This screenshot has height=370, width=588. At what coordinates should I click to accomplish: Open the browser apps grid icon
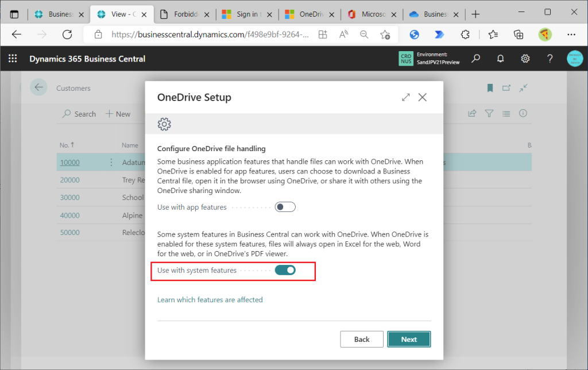(x=323, y=34)
